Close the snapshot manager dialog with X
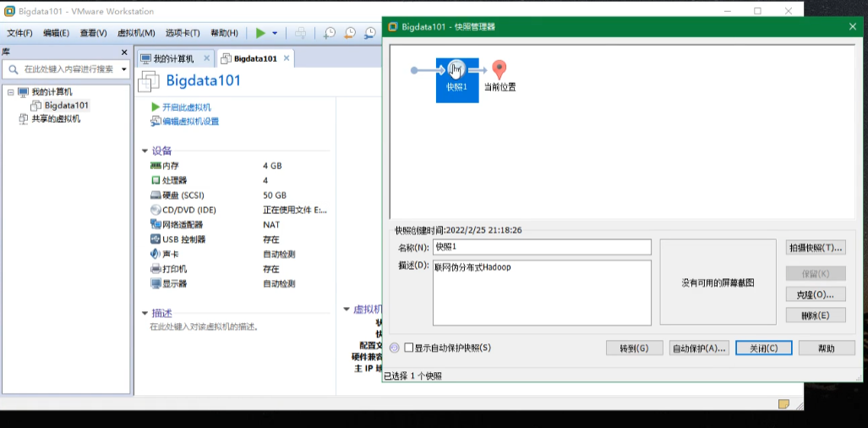 coord(853,26)
